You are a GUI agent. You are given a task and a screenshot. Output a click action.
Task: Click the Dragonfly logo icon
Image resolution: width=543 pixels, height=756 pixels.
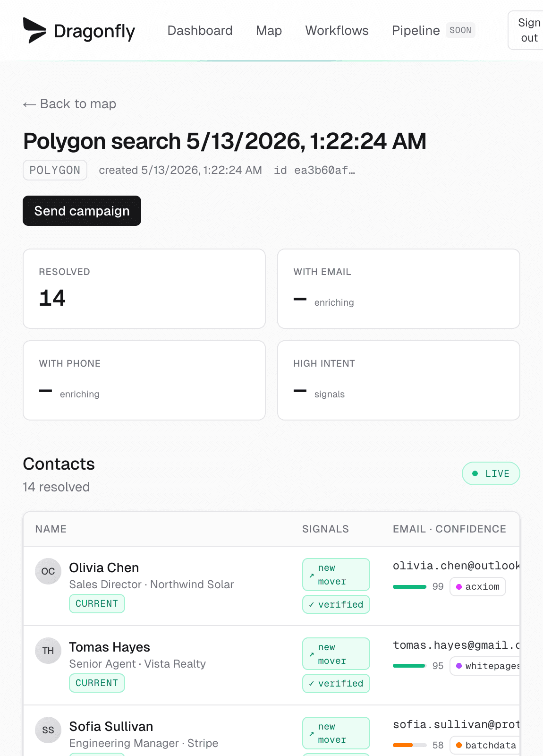tap(34, 30)
